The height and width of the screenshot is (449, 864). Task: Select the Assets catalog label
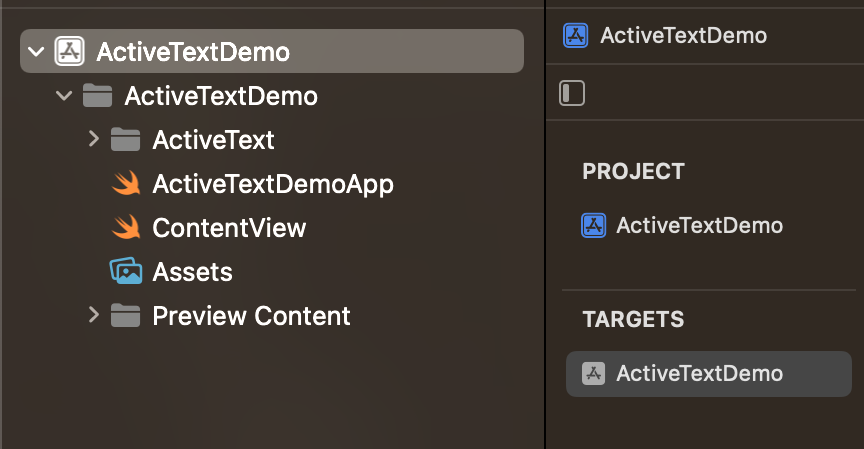tap(192, 272)
